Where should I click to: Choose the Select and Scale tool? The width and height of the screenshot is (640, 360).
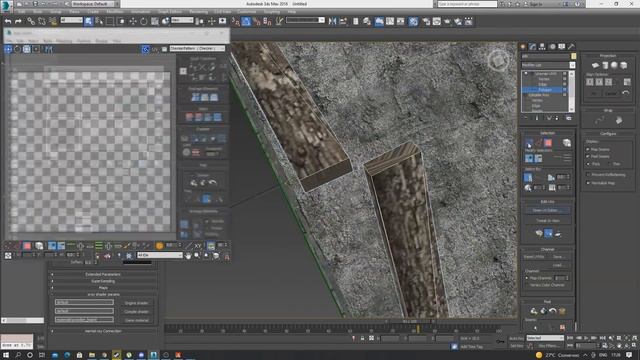155,21
